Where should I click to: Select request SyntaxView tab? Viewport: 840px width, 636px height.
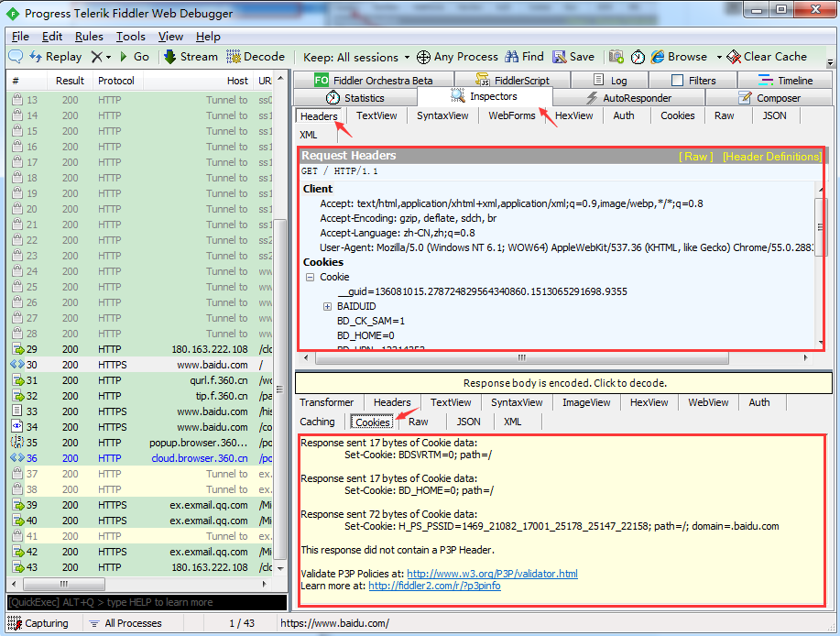(x=442, y=115)
